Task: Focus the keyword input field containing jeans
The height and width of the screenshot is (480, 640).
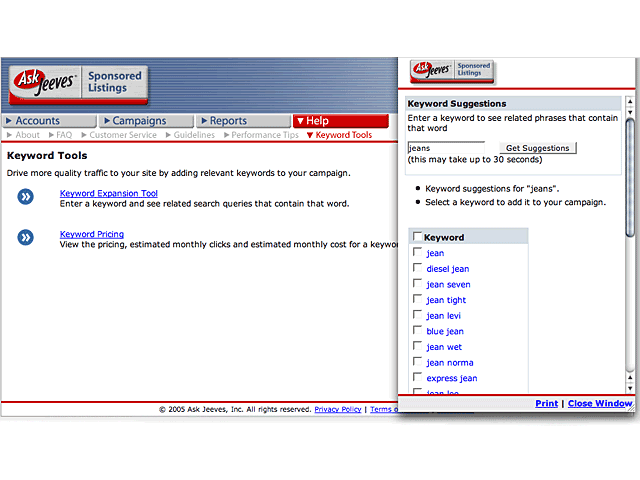Action: coord(446,148)
